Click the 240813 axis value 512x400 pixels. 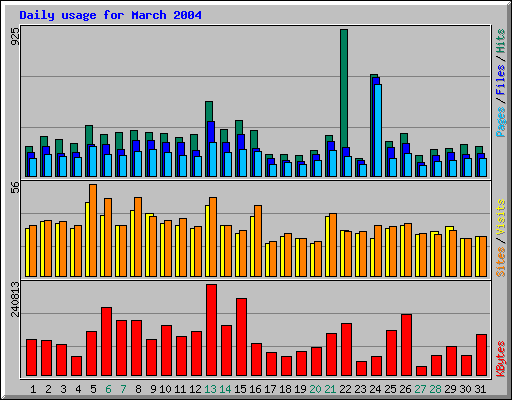click(15, 299)
